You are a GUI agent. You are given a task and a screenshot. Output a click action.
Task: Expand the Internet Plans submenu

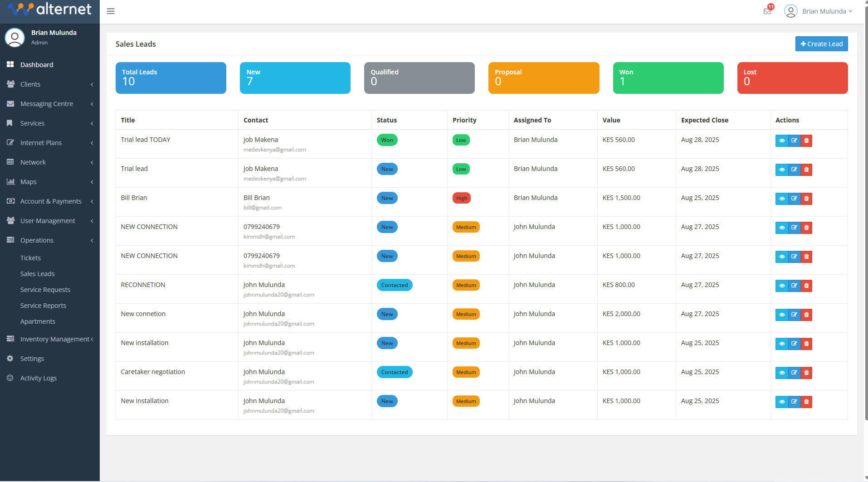coord(41,143)
